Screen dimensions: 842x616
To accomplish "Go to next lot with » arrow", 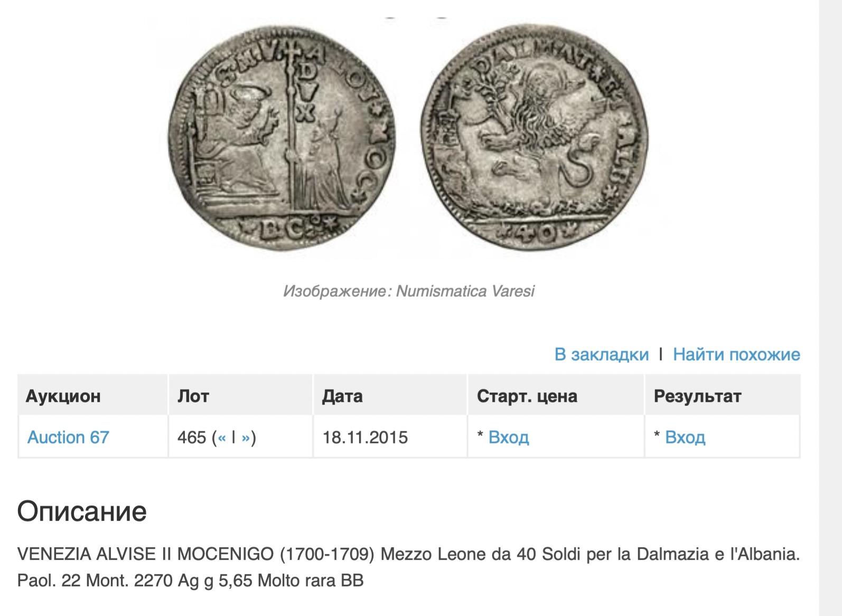I will [x=245, y=438].
